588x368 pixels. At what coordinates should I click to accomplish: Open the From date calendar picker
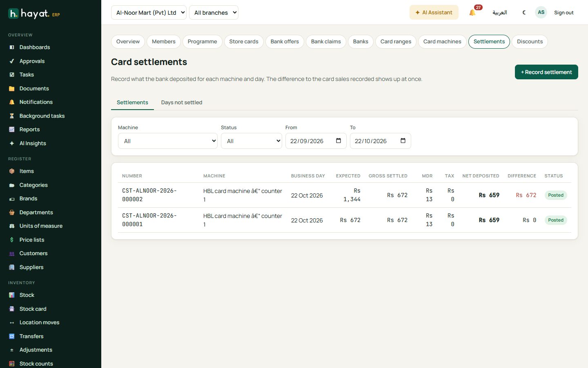339,141
